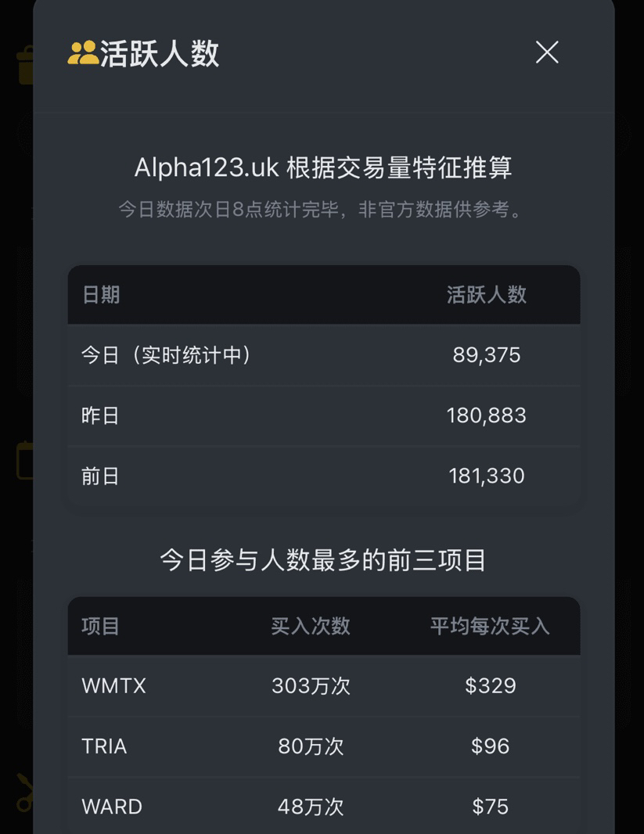
Task: Click the 项目 column header
Action: point(101,626)
